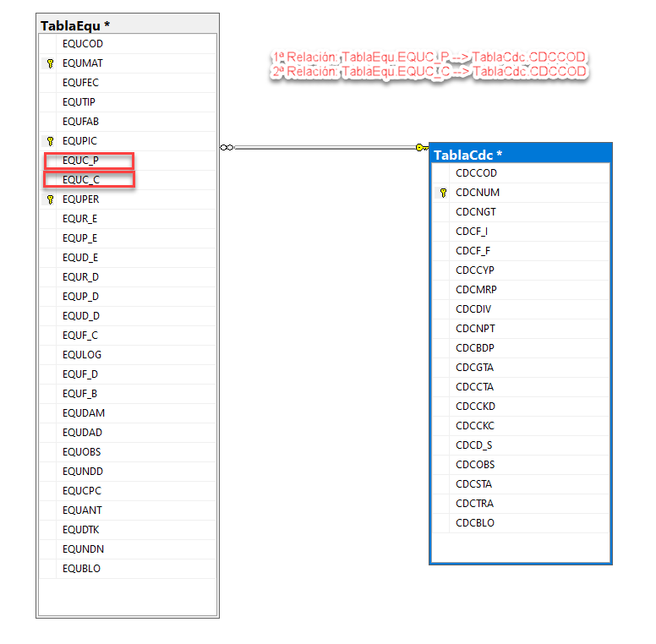Click the key icon beside EQUPIC
This screenshot has height=644, width=656.
point(50,141)
